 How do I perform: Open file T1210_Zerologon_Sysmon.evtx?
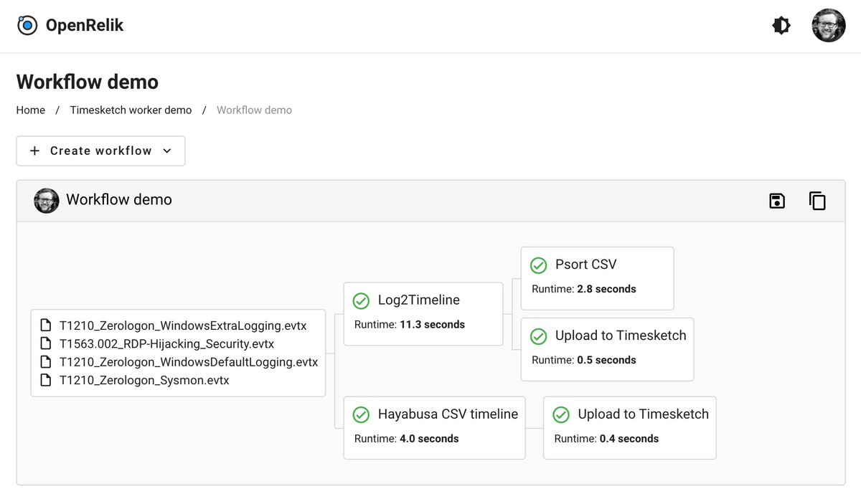144,381
